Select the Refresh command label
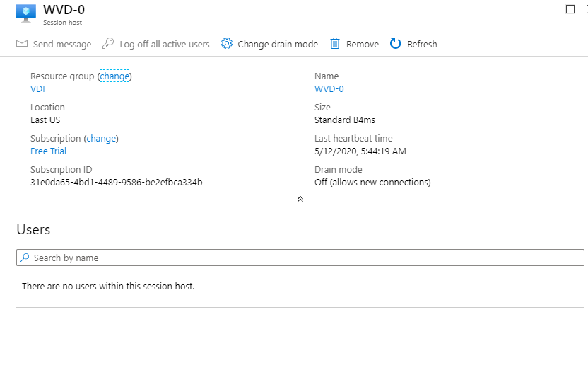588x380 pixels. 422,45
